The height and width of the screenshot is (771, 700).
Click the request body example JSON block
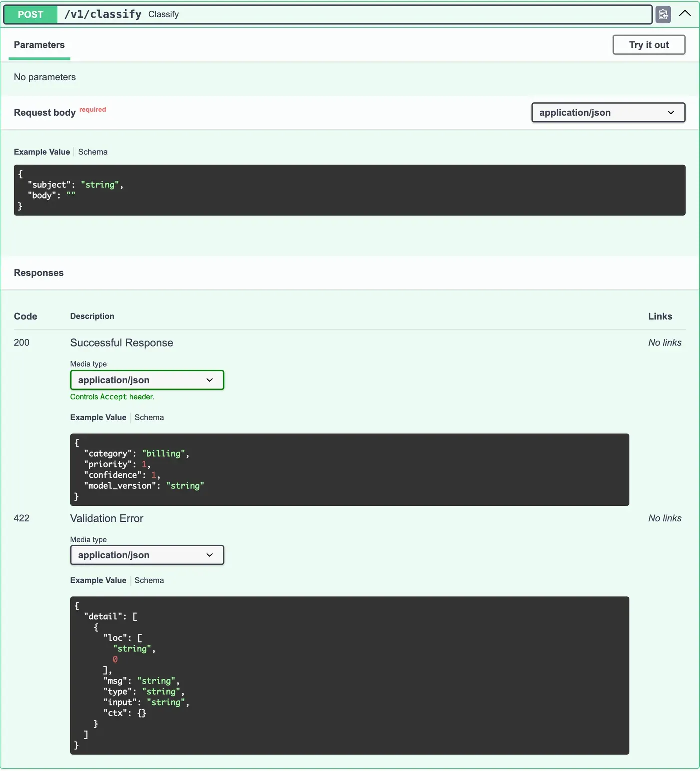point(349,190)
